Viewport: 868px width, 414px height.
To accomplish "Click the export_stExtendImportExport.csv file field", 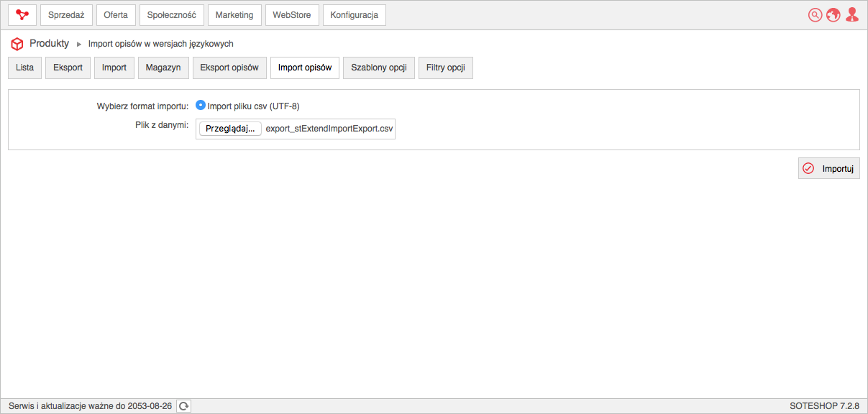I will [x=296, y=129].
